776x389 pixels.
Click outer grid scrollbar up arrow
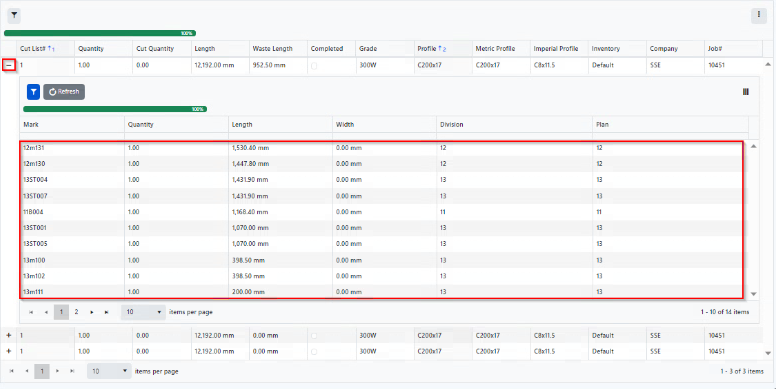pyautogui.click(x=768, y=64)
